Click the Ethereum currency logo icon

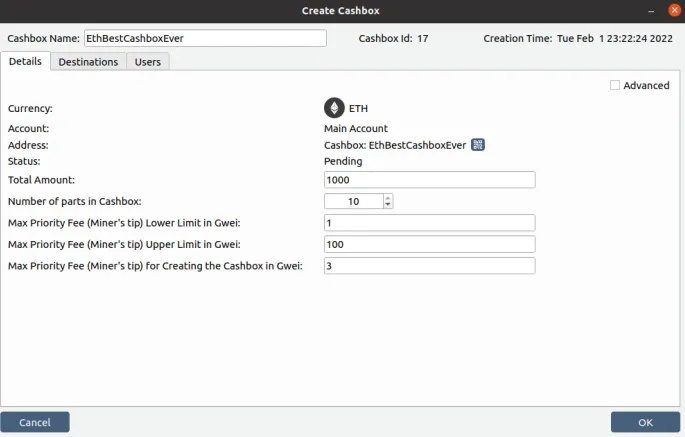(334, 108)
